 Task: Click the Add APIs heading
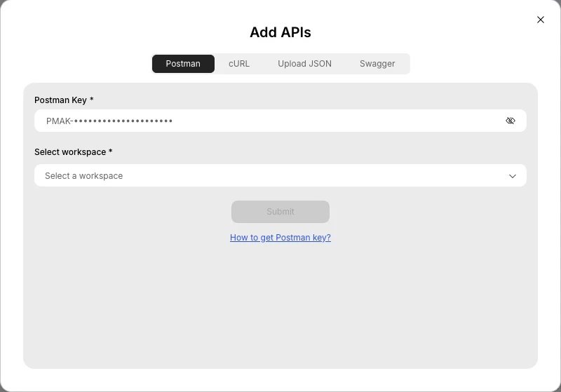click(x=280, y=32)
